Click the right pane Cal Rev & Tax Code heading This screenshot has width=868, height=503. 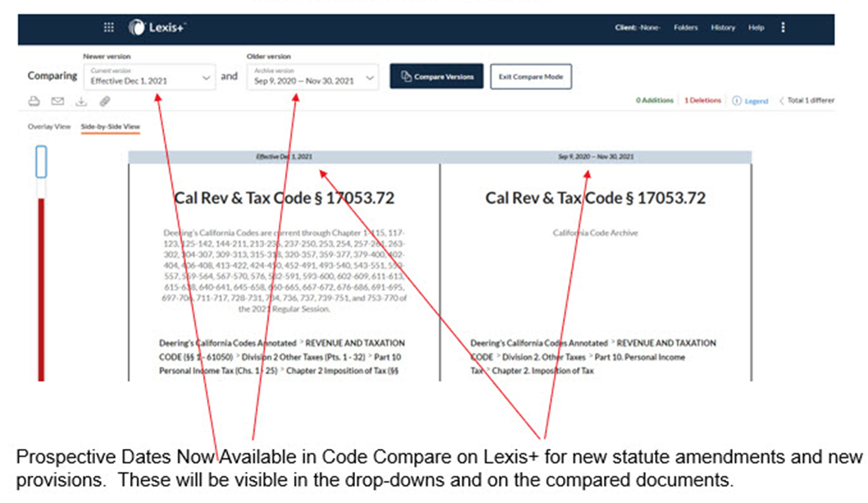[x=596, y=198]
